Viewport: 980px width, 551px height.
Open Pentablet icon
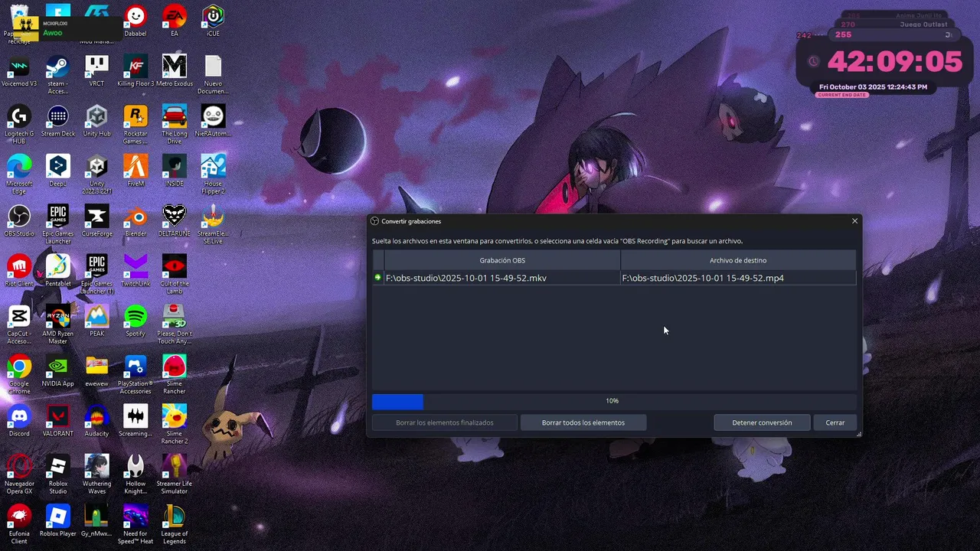click(57, 271)
